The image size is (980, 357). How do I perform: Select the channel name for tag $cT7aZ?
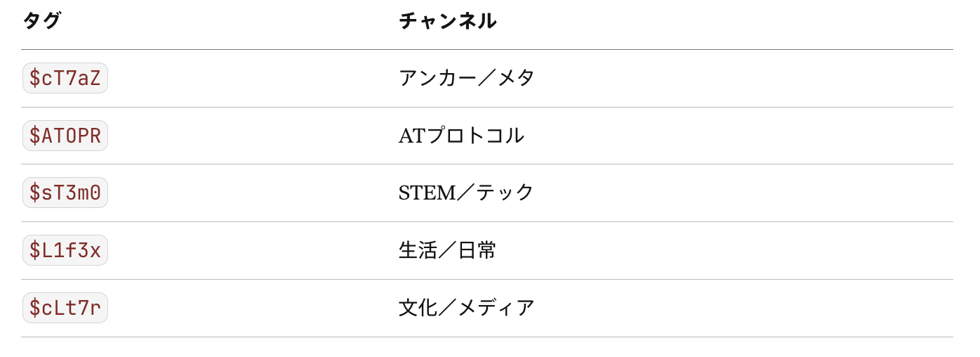(x=466, y=78)
